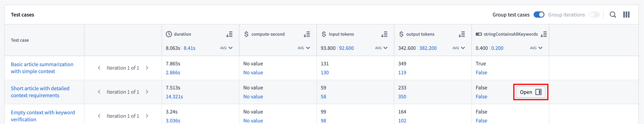The width and height of the screenshot is (644, 124).
Task: Click the search icon in Test cases header
Action: tap(612, 15)
